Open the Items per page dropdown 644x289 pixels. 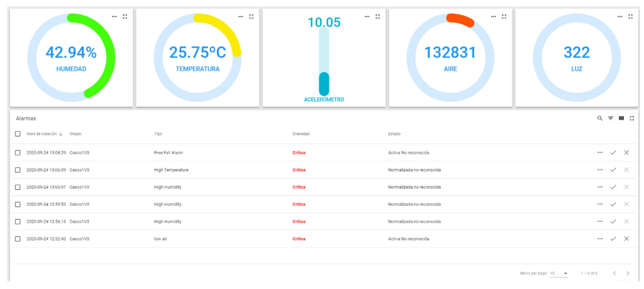(559, 273)
